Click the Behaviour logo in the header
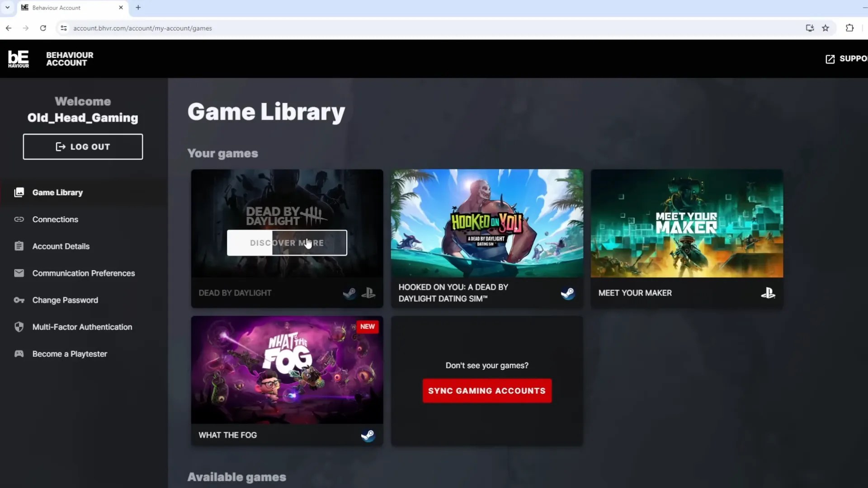The image size is (868, 488). (19, 59)
